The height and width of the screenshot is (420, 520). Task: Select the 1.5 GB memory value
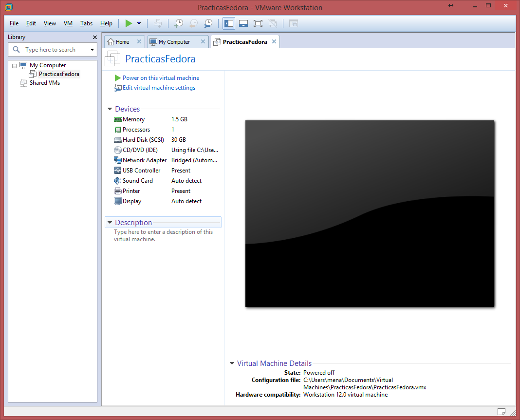pyautogui.click(x=179, y=119)
